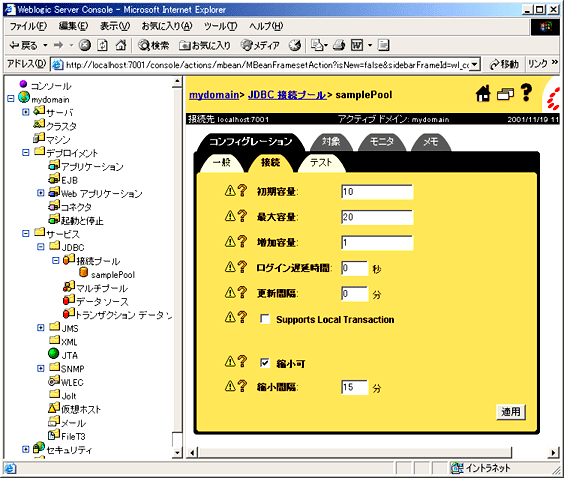This screenshot has height=478, width=564.
Task: Switch to the メモ tab
Action: pos(431,142)
